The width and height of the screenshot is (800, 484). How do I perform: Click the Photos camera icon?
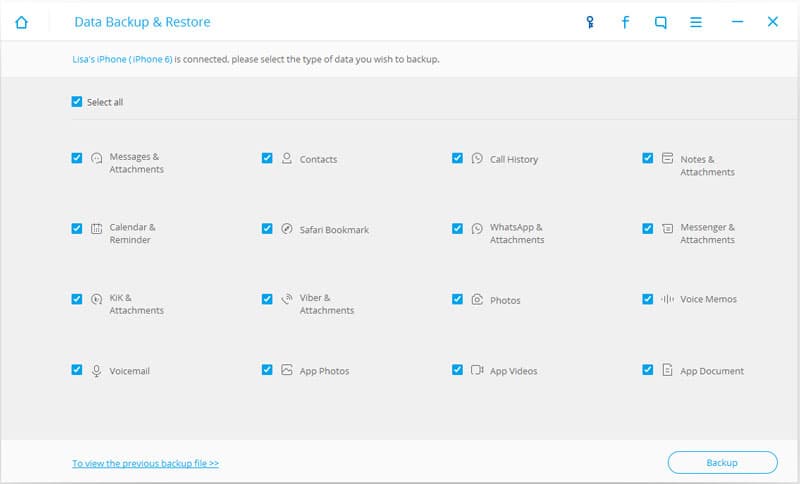(x=477, y=299)
